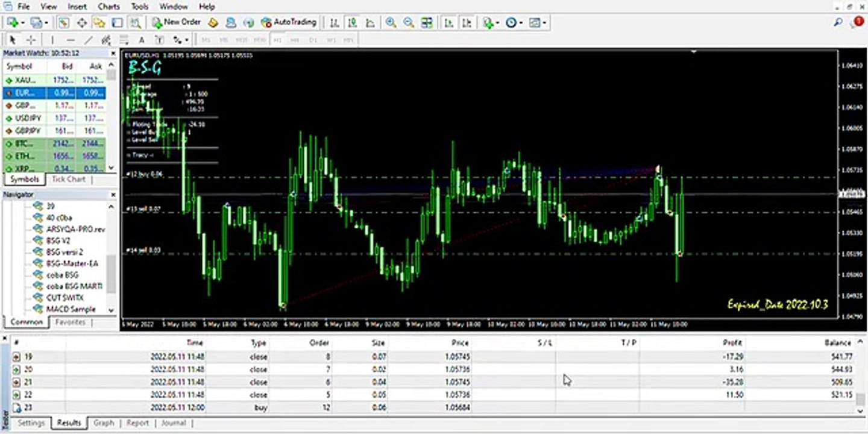
Task: Open the MetaEditor yellow book icon
Action: [213, 22]
